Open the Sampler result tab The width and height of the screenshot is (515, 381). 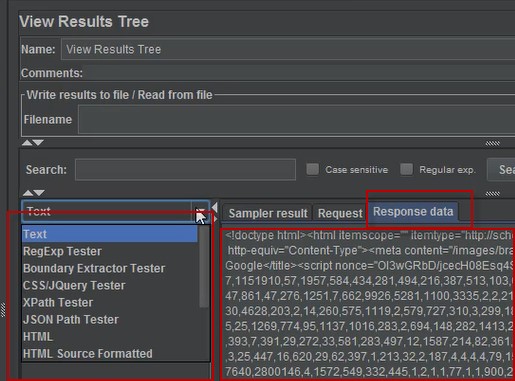pos(268,213)
